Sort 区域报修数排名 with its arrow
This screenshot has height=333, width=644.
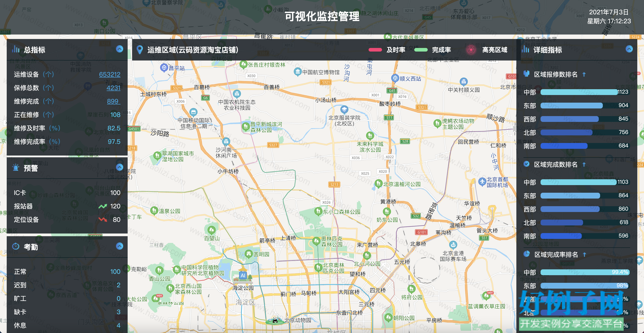[584, 74]
